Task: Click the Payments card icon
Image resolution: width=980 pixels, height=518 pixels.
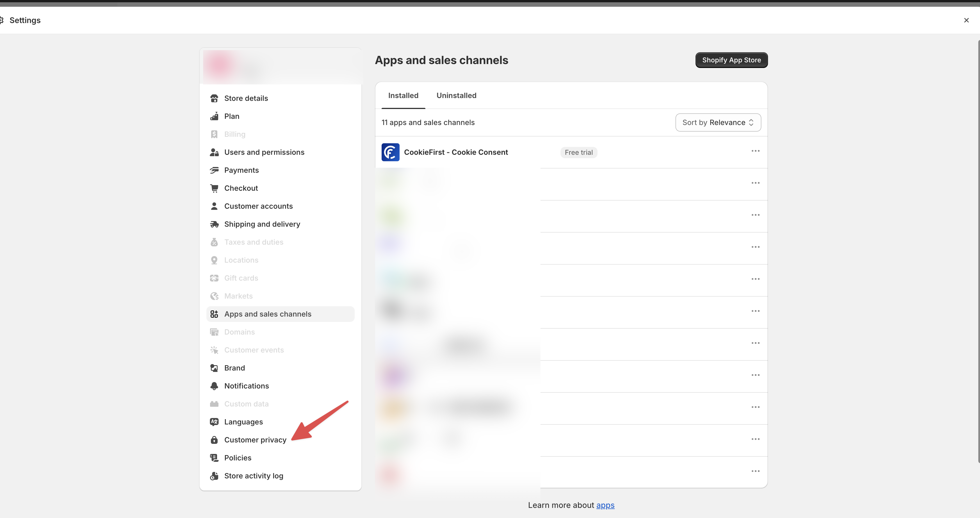Action: click(214, 170)
